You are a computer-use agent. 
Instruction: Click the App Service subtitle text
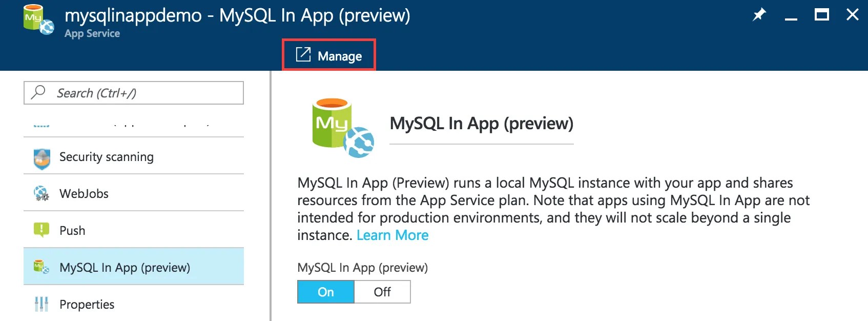coord(92,33)
